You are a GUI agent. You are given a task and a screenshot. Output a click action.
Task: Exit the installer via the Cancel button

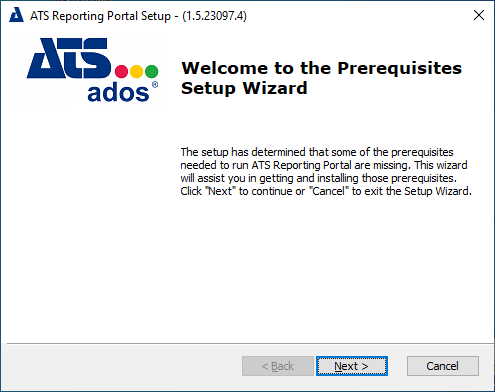click(x=443, y=366)
